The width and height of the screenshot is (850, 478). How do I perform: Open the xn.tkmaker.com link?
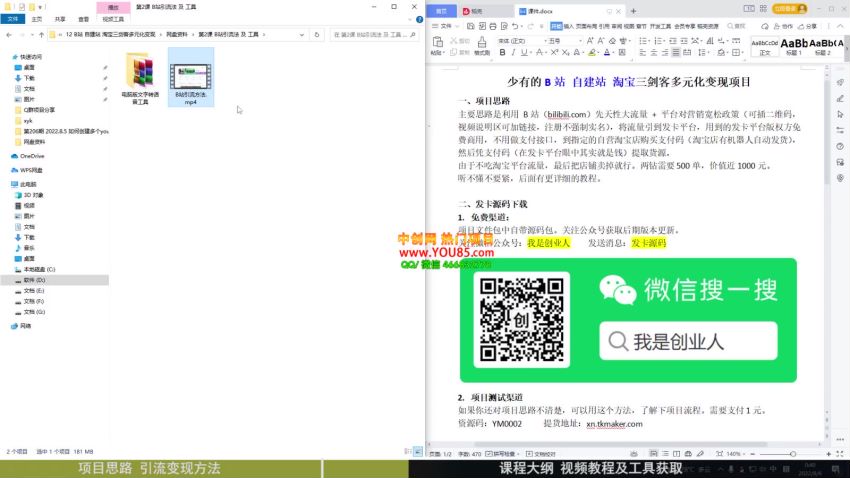(614, 424)
